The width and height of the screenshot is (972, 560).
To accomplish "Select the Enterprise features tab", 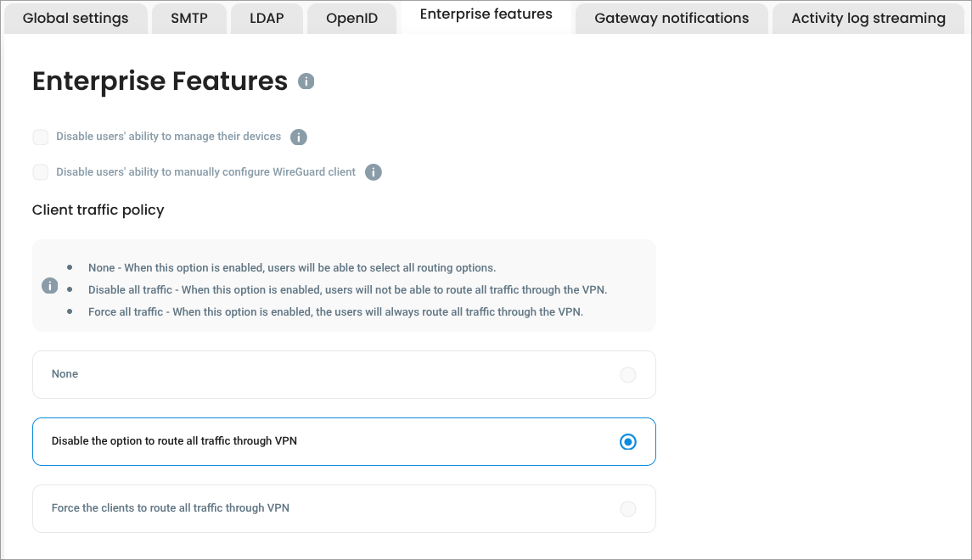I will (x=486, y=14).
